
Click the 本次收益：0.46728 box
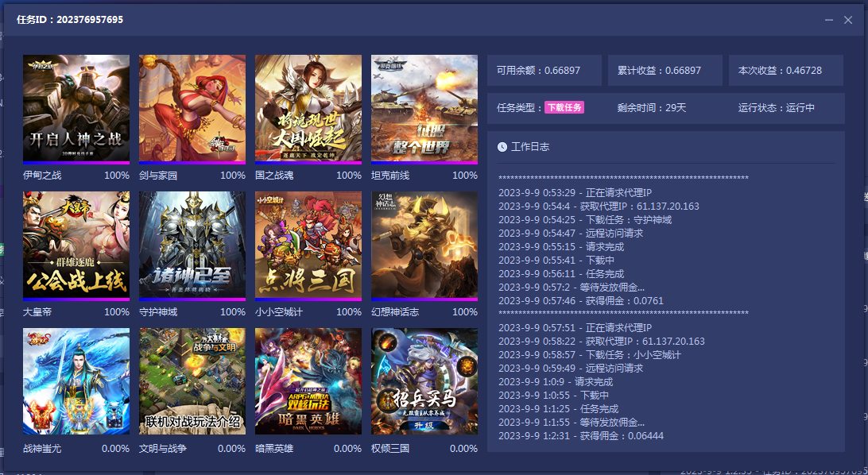click(x=786, y=70)
